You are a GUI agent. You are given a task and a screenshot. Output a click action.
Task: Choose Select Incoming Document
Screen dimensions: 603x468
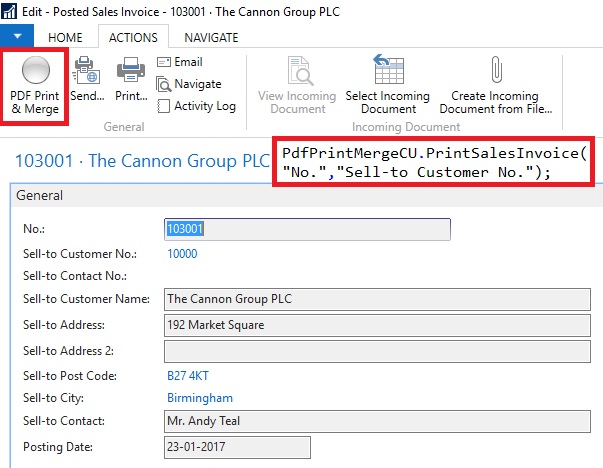coord(388,85)
